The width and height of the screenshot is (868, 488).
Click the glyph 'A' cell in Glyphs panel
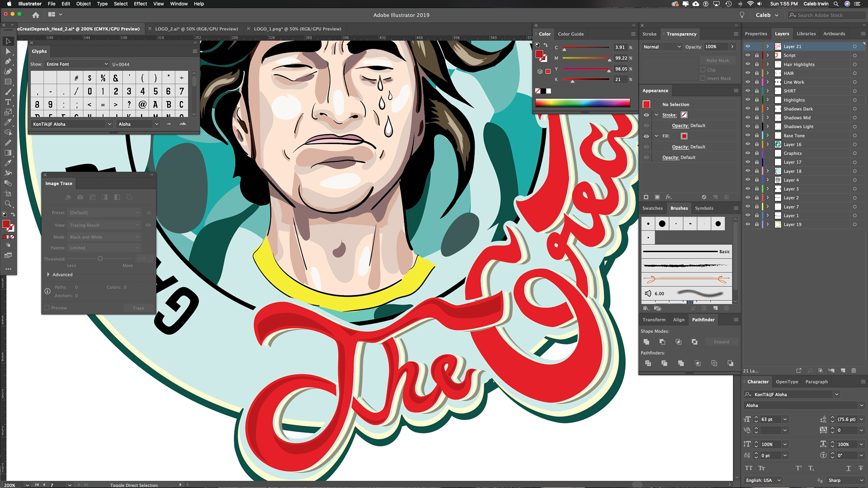pos(156,104)
